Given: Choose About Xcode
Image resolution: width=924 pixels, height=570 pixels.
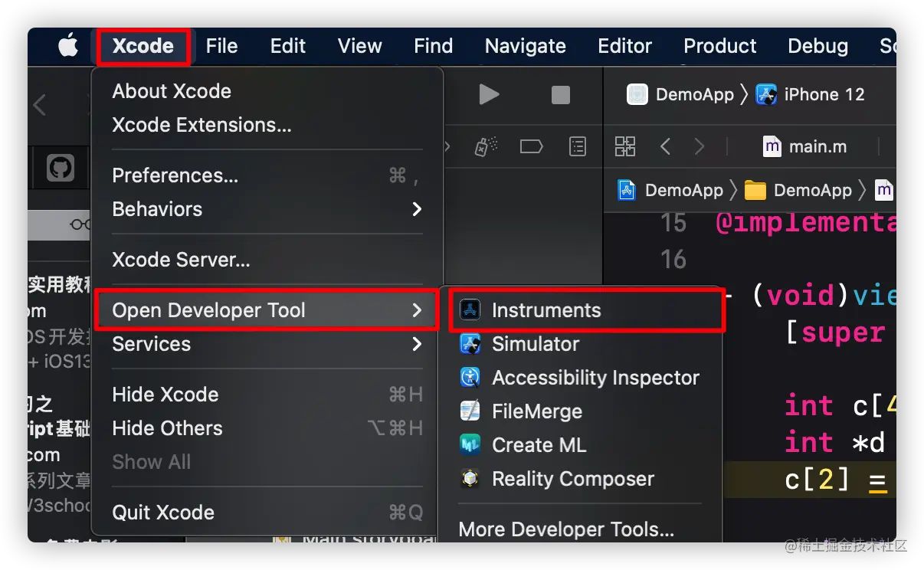Looking at the screenshot, I should point(267,91).
